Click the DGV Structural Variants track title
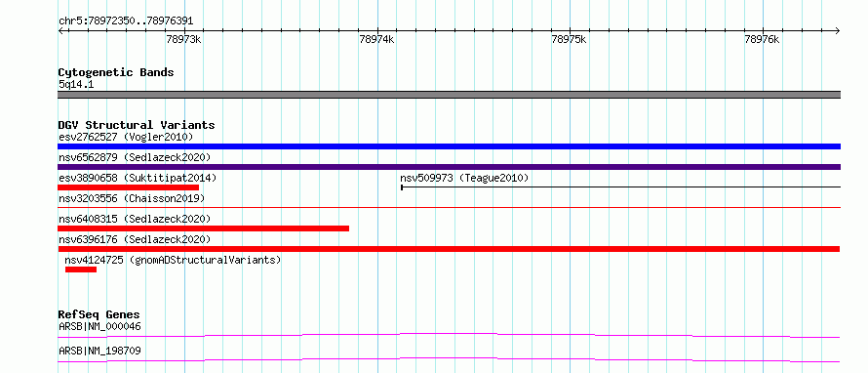The height and width of the screenshot is (373, 868). click(137, 125)
